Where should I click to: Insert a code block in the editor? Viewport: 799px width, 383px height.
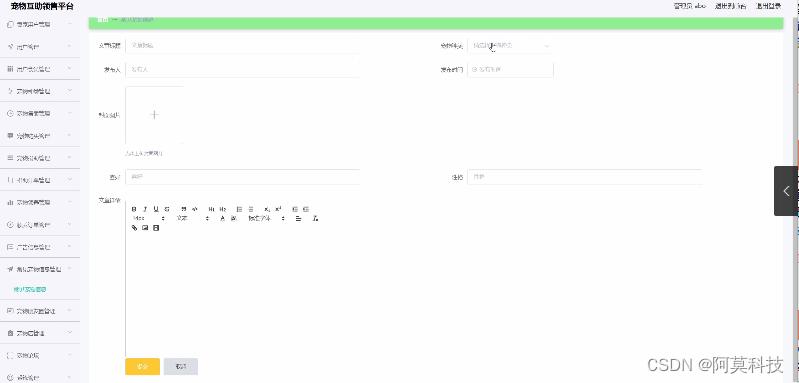(x=194, y=209)
